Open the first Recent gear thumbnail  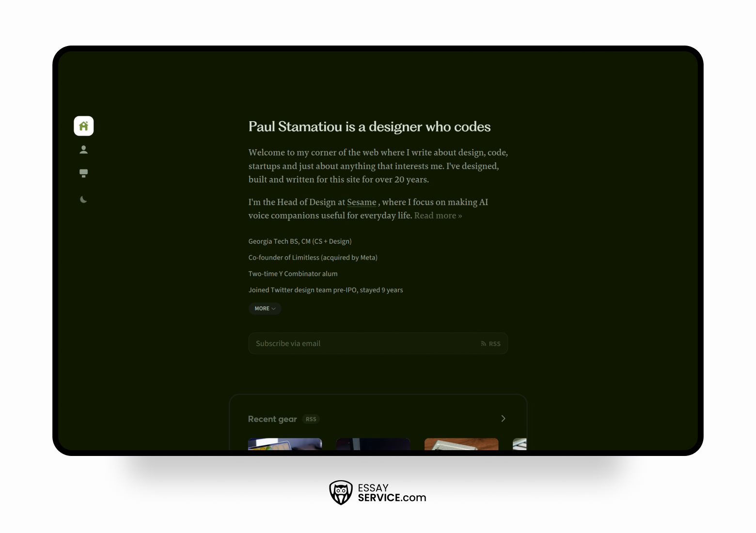pyautogui.click(x=285, y=444)
